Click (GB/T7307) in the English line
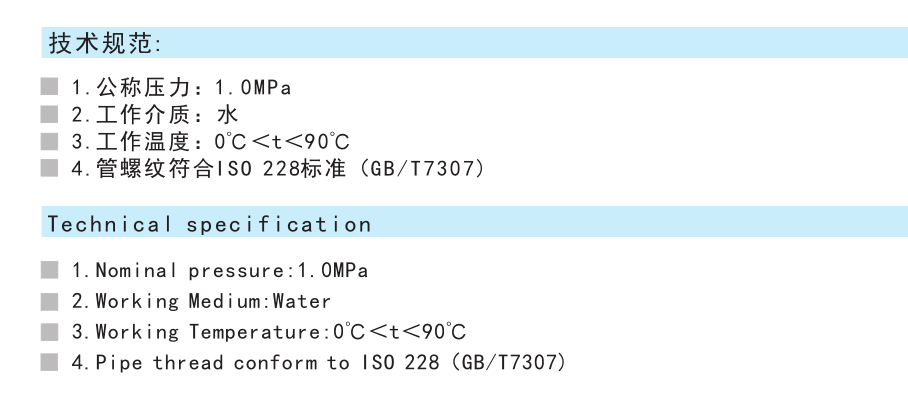908x400 pixels. click(506, 363)
